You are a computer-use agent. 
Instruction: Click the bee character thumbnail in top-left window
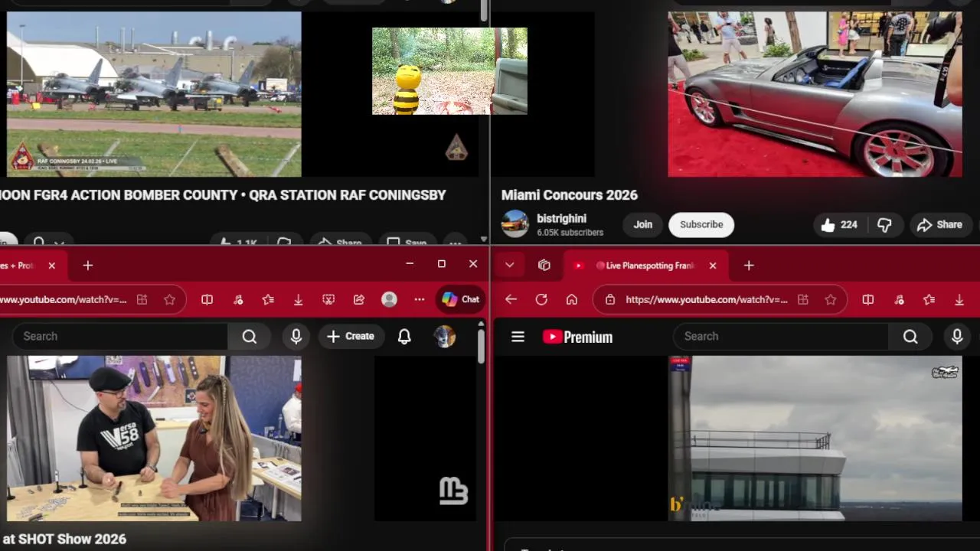(449, 71)
